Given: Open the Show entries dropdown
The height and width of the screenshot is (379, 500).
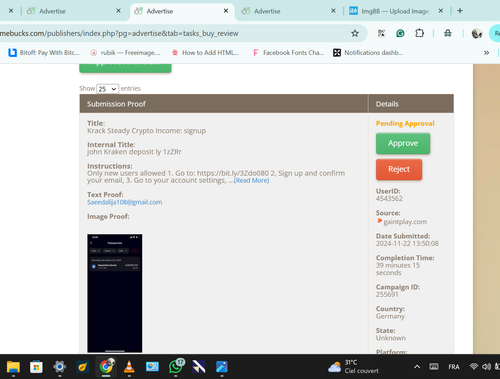Looking at the screenshot, I should click(x=107, y=89).
